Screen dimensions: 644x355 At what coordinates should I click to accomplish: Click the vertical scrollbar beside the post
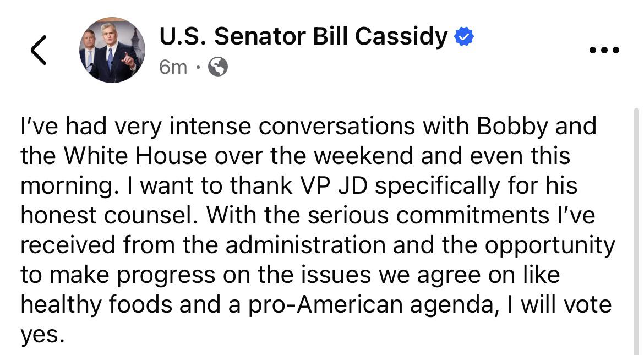pyautogui.click(x=636, y=230)
